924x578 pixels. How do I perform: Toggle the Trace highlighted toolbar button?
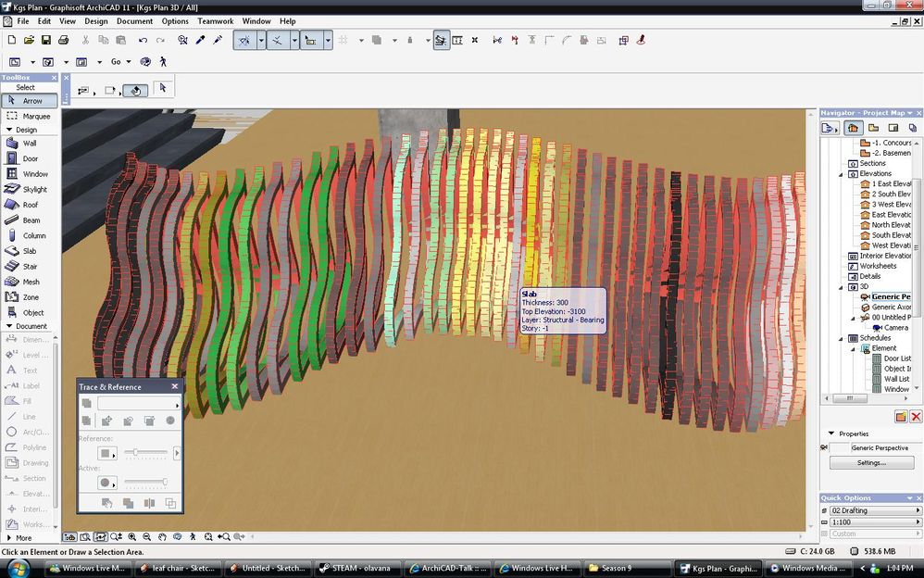[x=441, y=40]
